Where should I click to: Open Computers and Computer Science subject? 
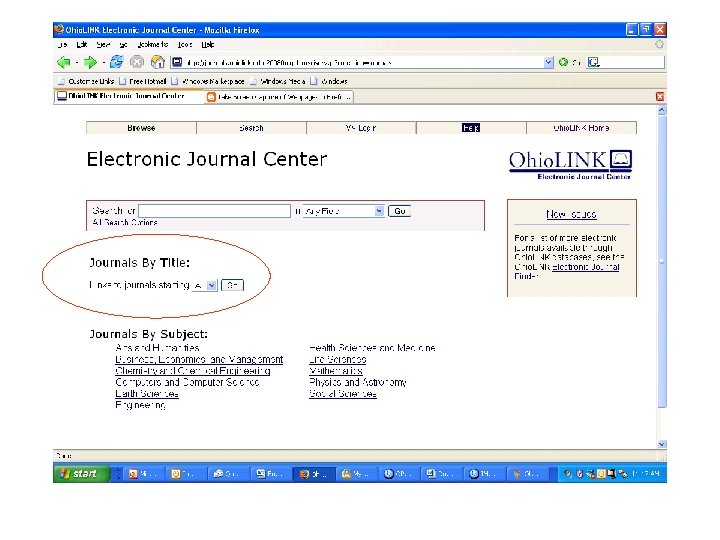coord(187,382)
